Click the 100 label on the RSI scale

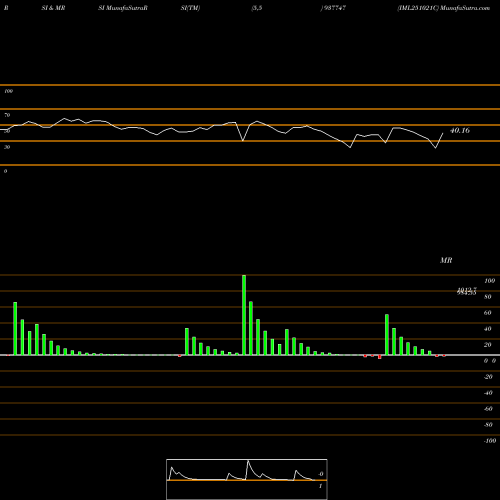(x=8, y=91)
